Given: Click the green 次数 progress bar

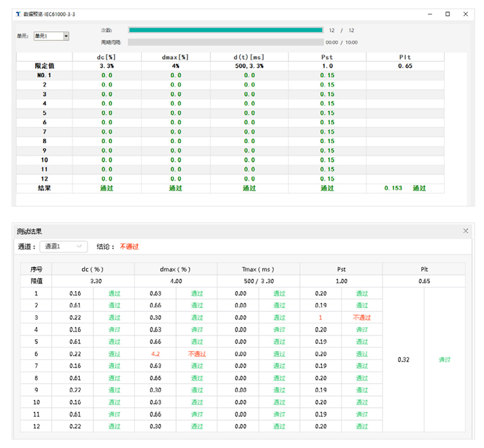Looking at the screenshot, I should [226, 30].
